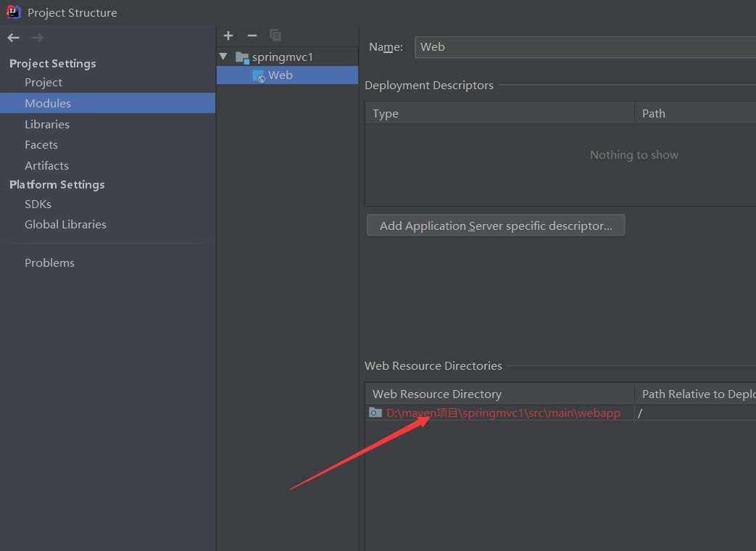The image size is (756, 551).
Task: Click Path Relative to Deployment column header
Action: tap(695, 394)
